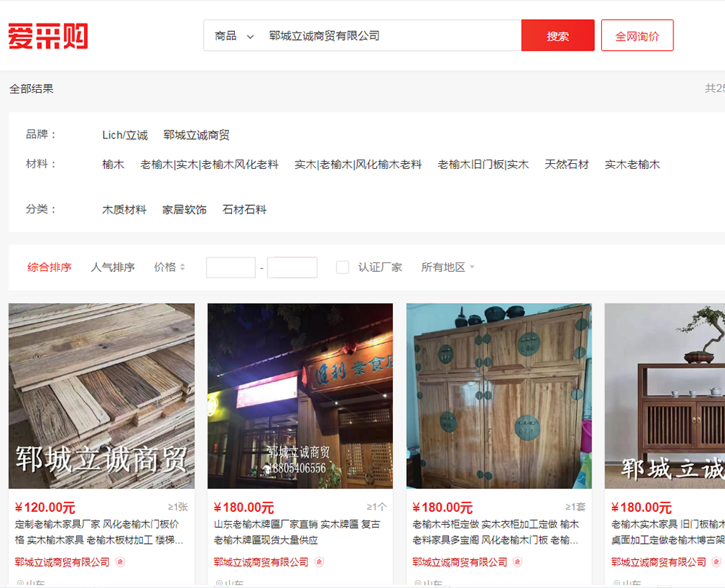The height and width of the screenshot is (588, 725).
Task: Click the ¥120.00元 price
Action: [x=45, y=508]
